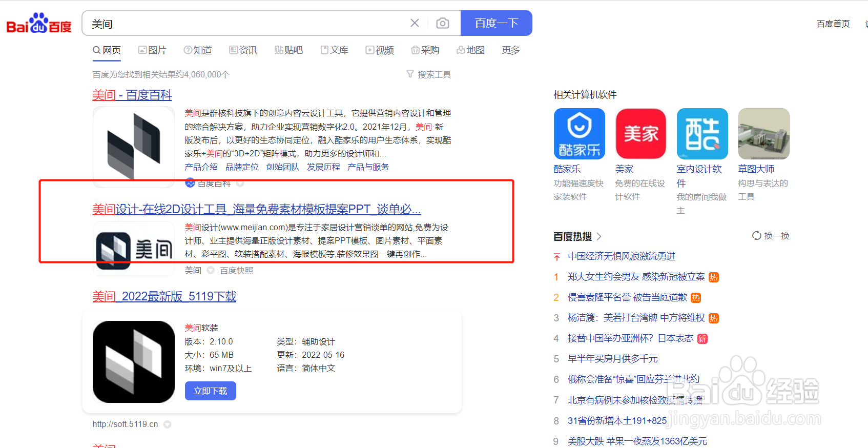Clear the search box with X icon
The image size is (868, 448).
(415, 23)
